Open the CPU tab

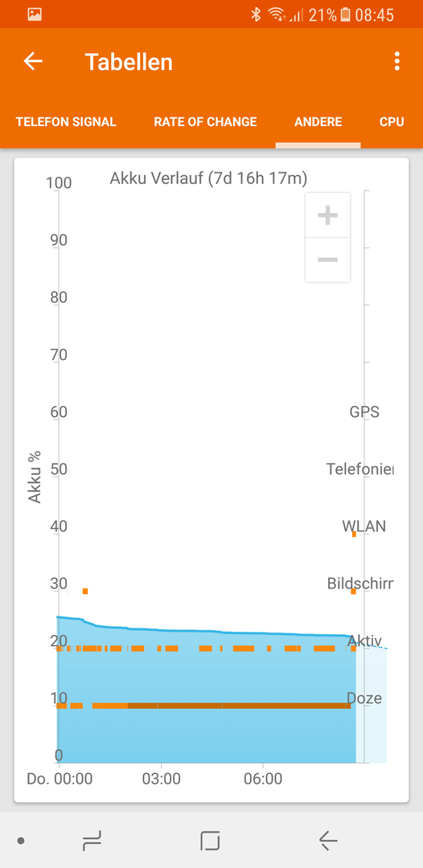392,122
